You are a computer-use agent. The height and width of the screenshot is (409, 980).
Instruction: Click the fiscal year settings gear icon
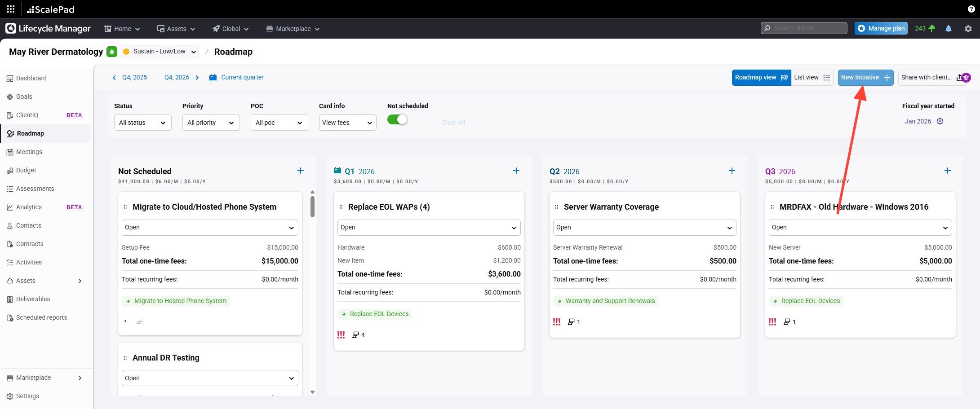[940, 121]
